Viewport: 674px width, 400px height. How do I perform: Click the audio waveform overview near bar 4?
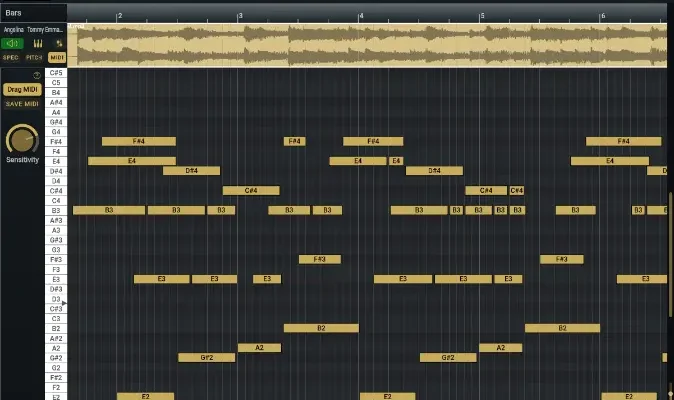[x=360, y=45]
